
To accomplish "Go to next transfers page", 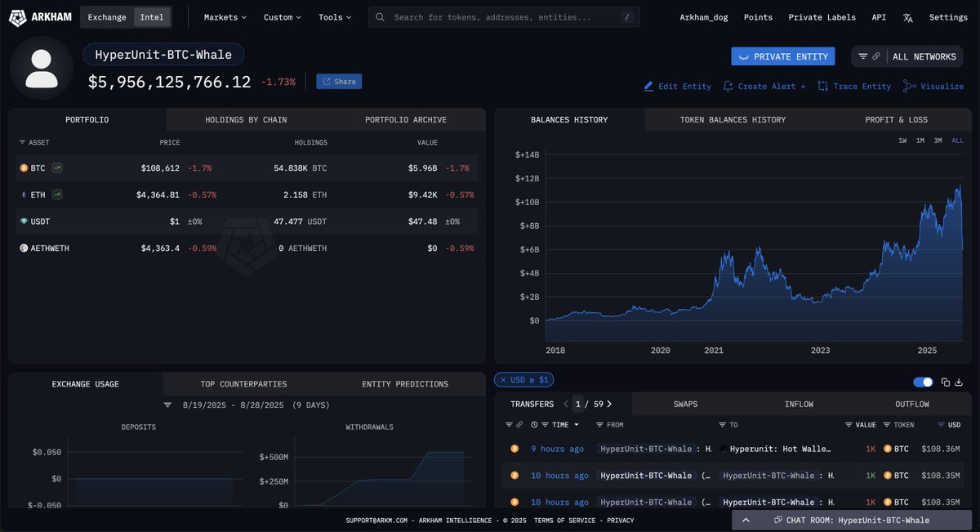I will [609, 404].
